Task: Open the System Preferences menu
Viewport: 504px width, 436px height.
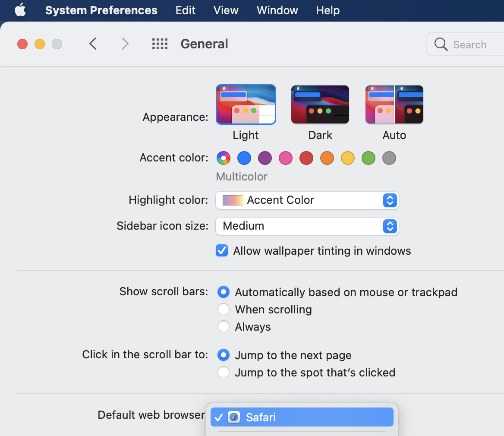Action: 101,10
